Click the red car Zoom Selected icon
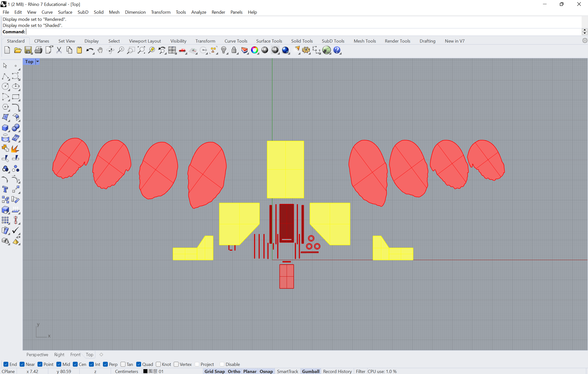 [182, 50]
